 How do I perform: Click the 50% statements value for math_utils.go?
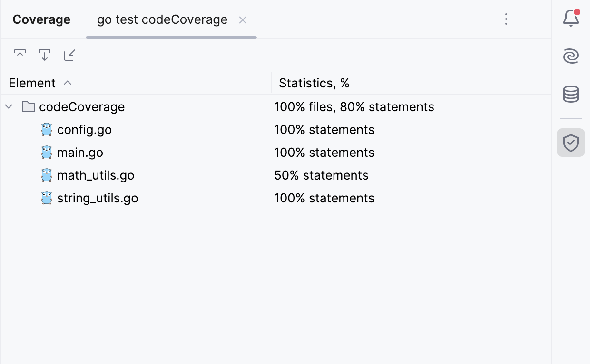(322, 175)
